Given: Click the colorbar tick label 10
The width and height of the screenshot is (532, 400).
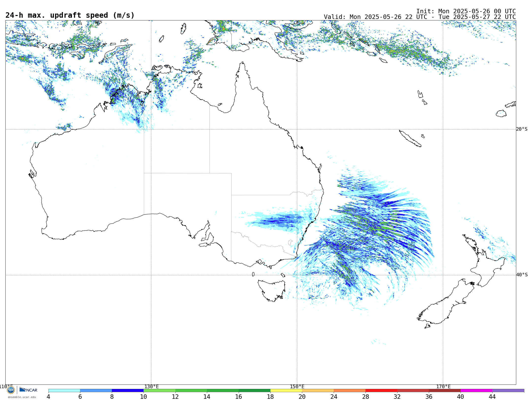Looking at the screenshot, I should click(x=144, y=397).
